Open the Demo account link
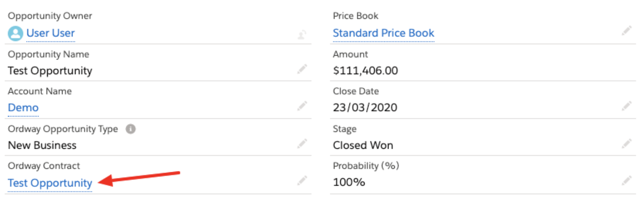 (23, 108)
